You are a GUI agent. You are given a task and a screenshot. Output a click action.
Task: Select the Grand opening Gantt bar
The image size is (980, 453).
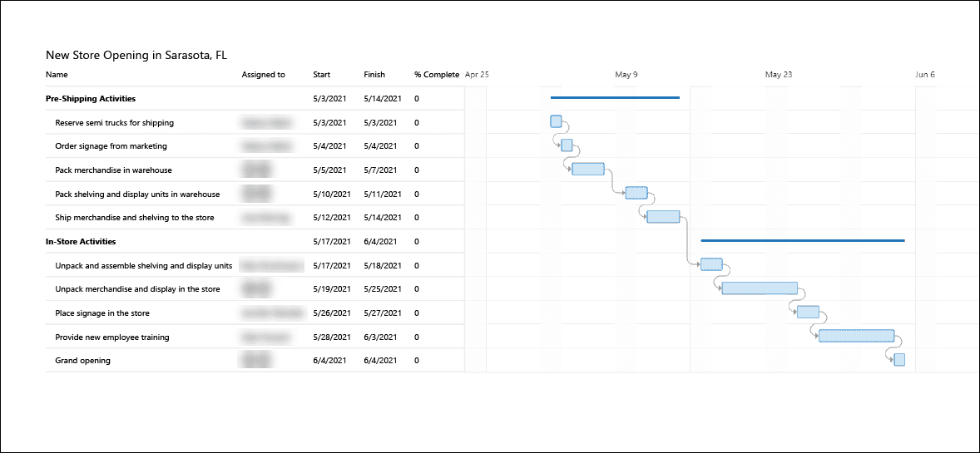coord(899,359)
